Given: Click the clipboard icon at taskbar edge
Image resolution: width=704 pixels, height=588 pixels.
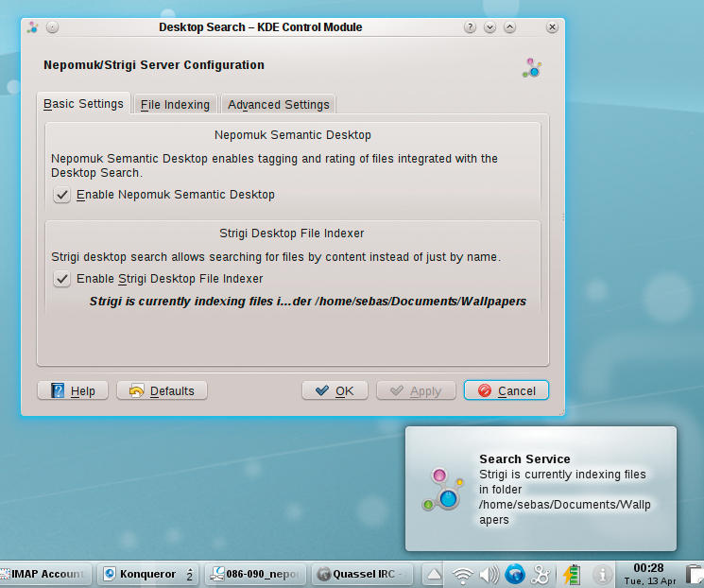Looking at the screenshot, I should [x=695, y=575].
